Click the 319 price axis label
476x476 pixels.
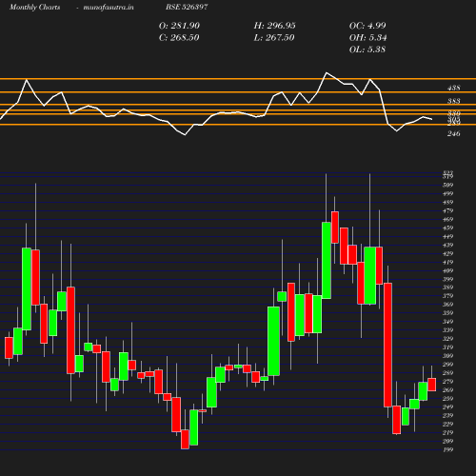tap(448, 347)
